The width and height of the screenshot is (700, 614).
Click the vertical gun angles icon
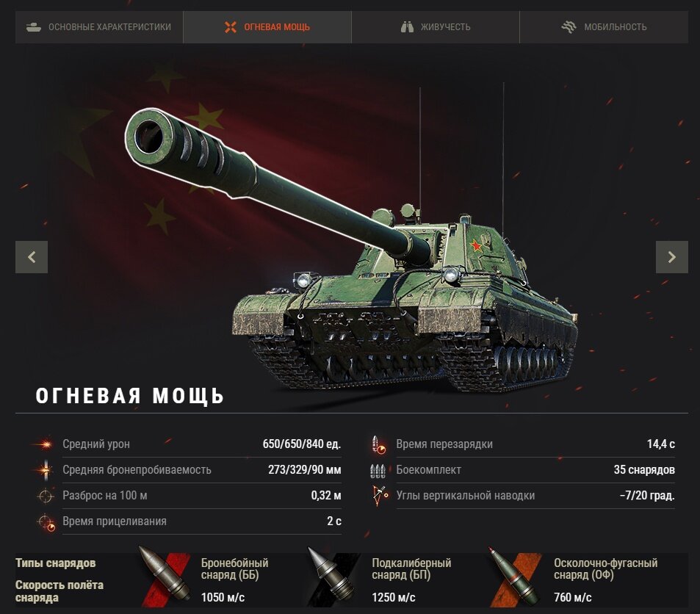pos(380,496)
